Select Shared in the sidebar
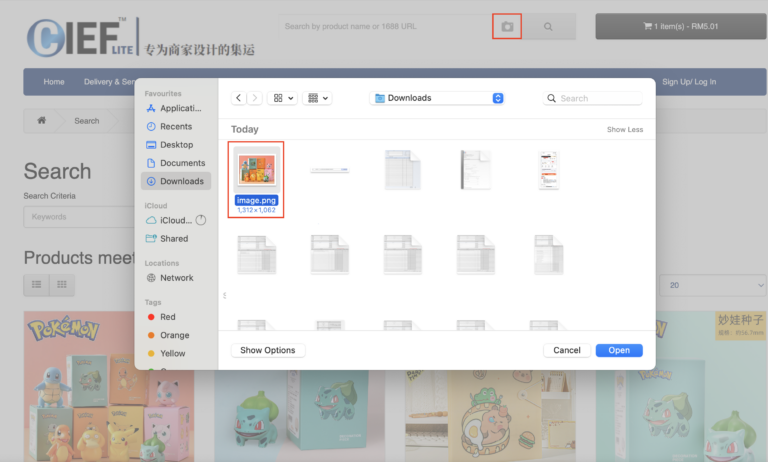 168,238
